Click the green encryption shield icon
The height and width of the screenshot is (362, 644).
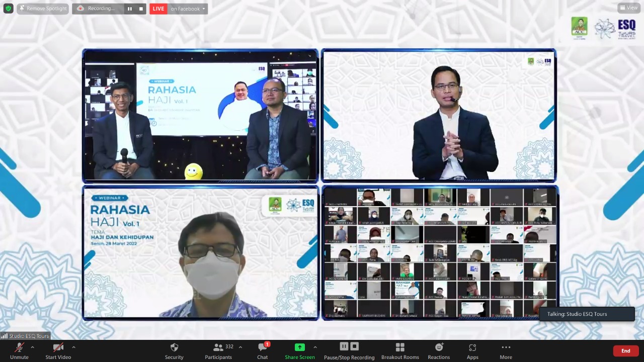(x=8, y=9)
